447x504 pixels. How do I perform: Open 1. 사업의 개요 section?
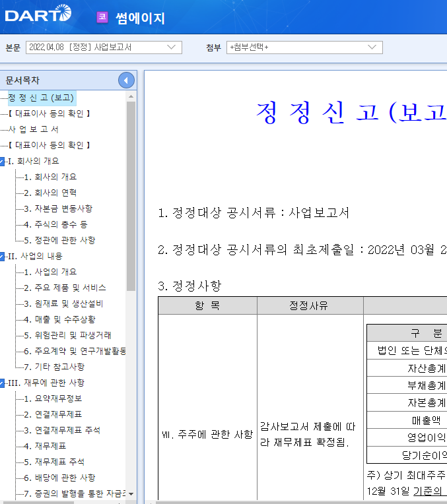[50, 272]
